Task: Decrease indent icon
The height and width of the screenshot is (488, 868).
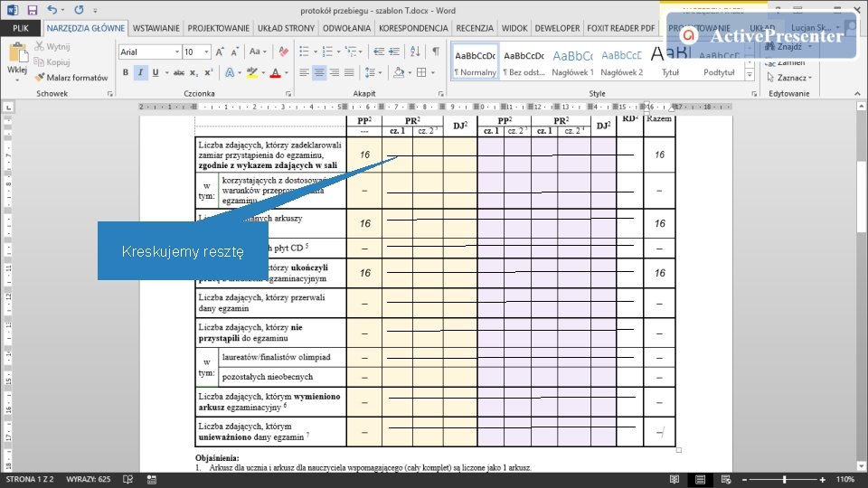Action: 379,52
